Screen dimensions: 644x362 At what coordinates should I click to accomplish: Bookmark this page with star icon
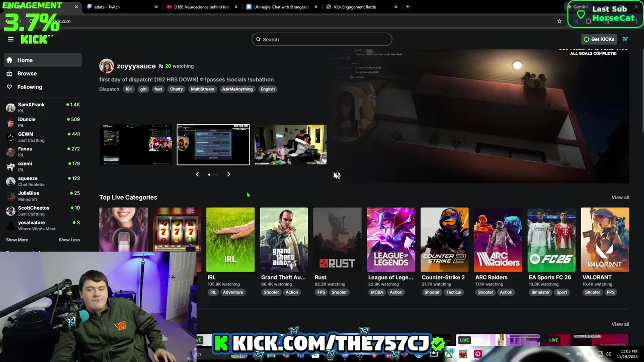pyautogui.click(x=559, y=21)
